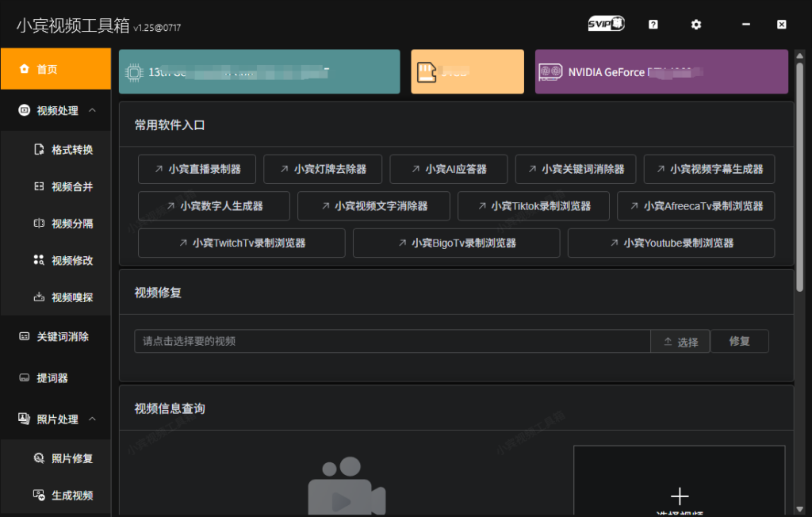Open settings via the gear icon

[x=696, y=25]
